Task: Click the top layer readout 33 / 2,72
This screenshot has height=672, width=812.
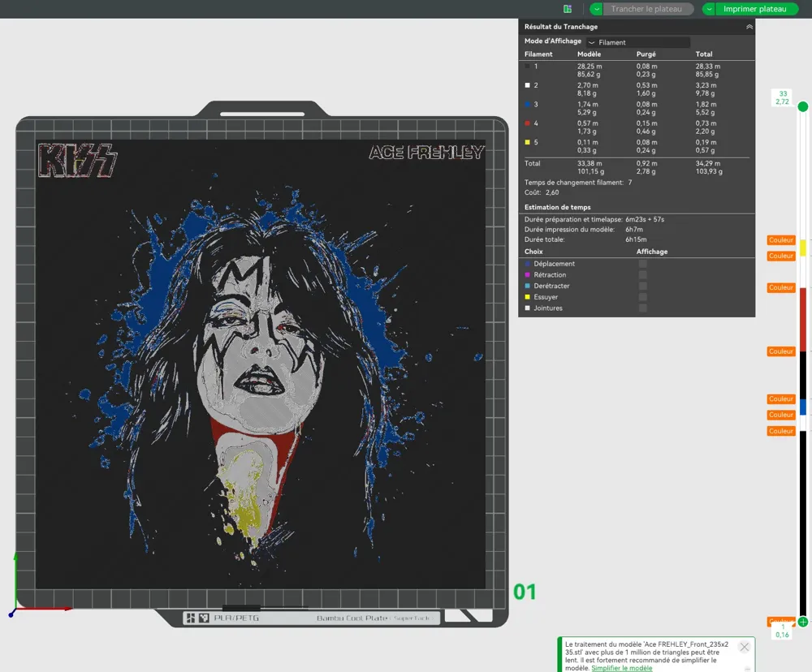Action: click(783, 98)
